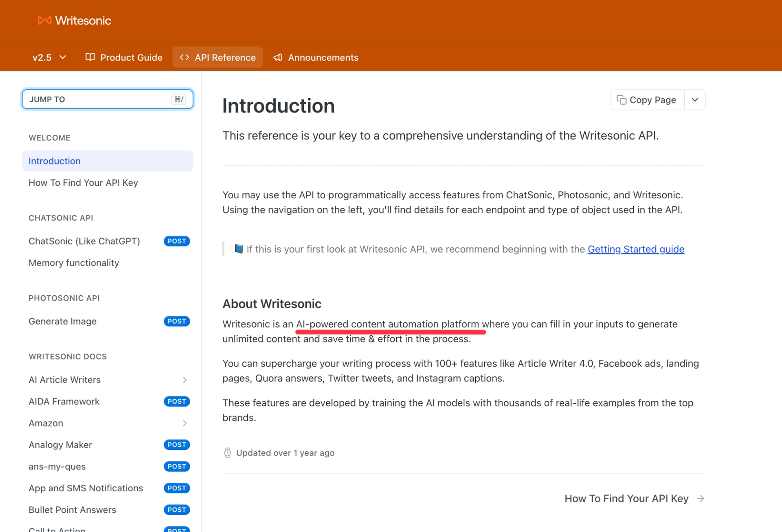This screenshot has height=532, width=782.
Task: Click POST badge next to Generate Image
Action: [177, 321]
